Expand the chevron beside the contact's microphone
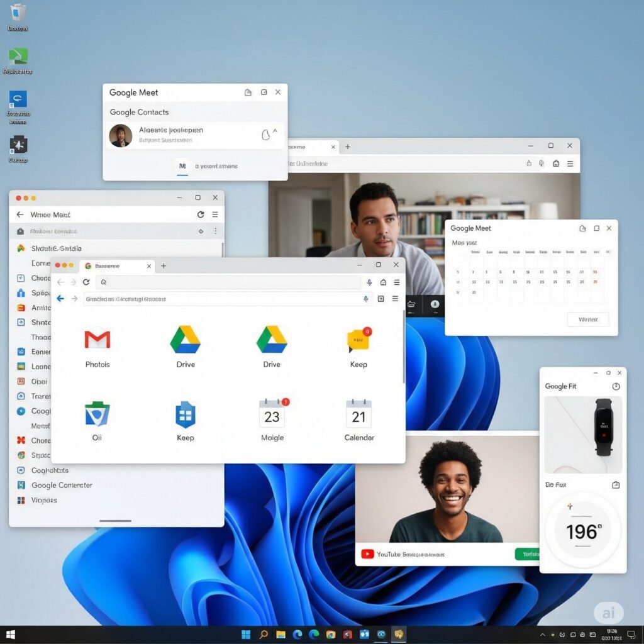 (275, 131)
